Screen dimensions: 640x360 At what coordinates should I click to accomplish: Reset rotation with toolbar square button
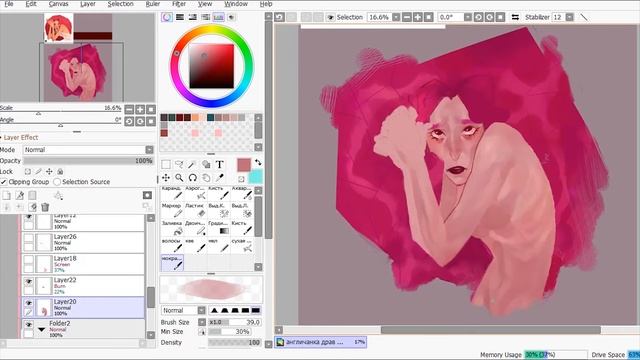500,17
